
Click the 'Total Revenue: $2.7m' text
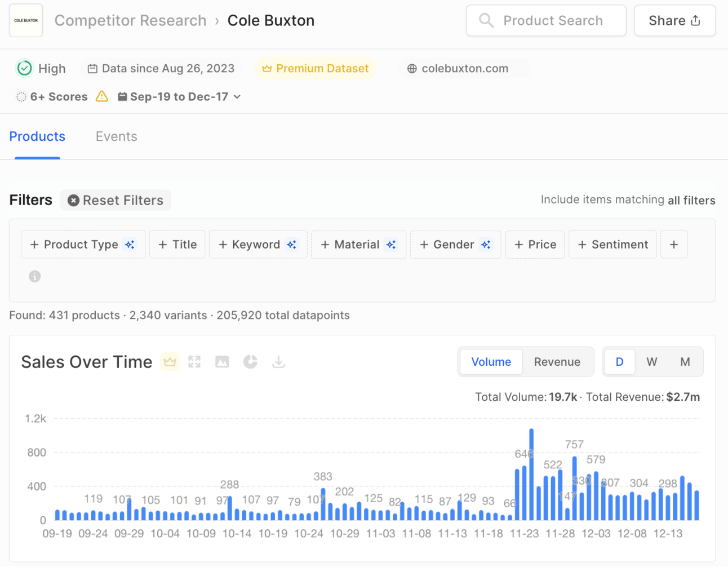point(643,397)
